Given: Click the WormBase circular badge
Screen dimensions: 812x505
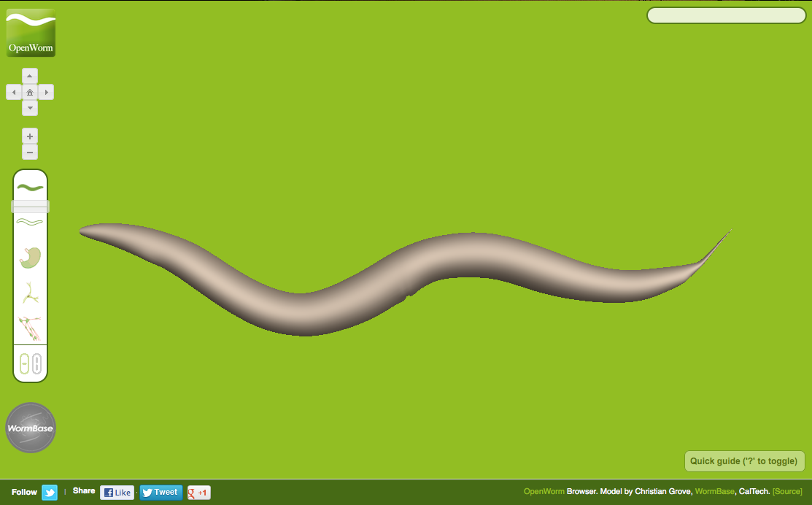Looking at the screenshot, I should 31,428.
